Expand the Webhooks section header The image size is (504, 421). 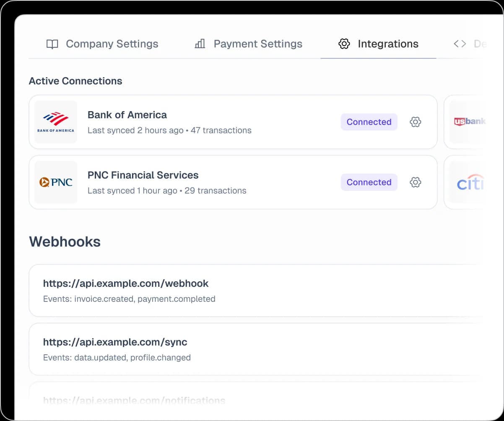(x=65, y=242)
